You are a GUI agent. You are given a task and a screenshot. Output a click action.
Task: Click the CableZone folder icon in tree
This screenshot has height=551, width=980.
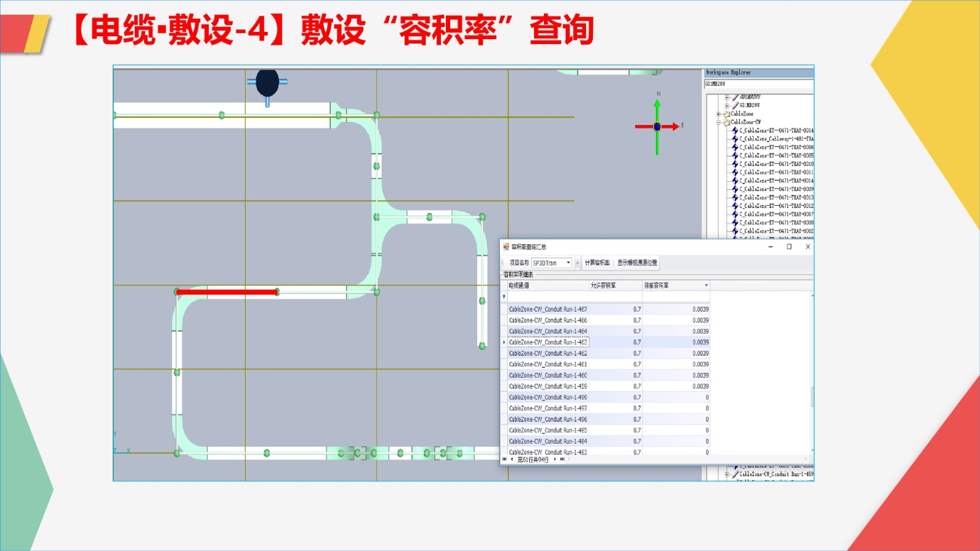pyautogui.click(x=726, y=114)
